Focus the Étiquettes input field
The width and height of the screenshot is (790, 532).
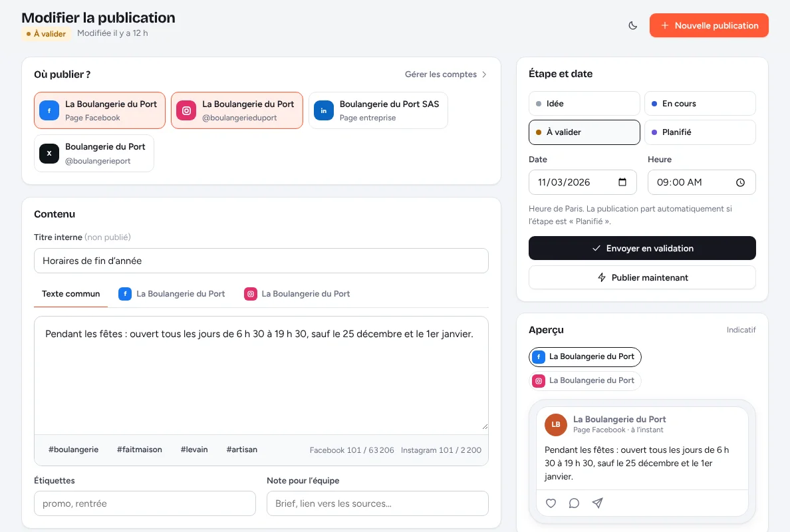(144, 503)
